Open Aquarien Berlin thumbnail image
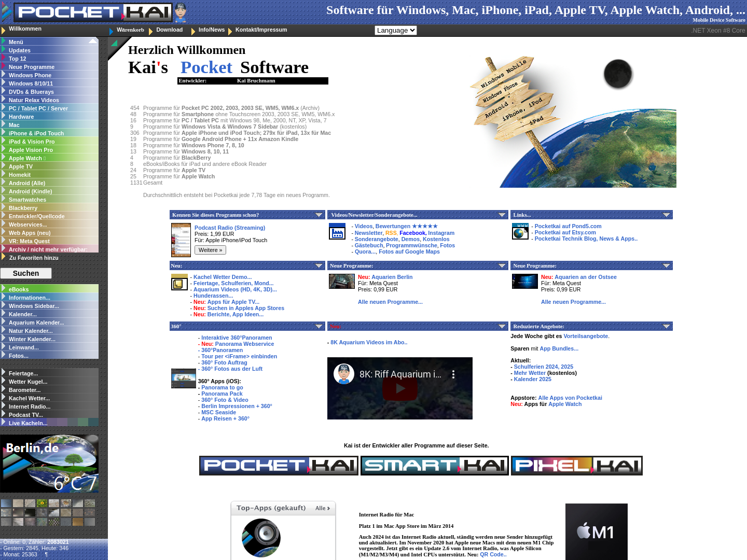This screenshot has width=747, height=560. tap(342, 281)
